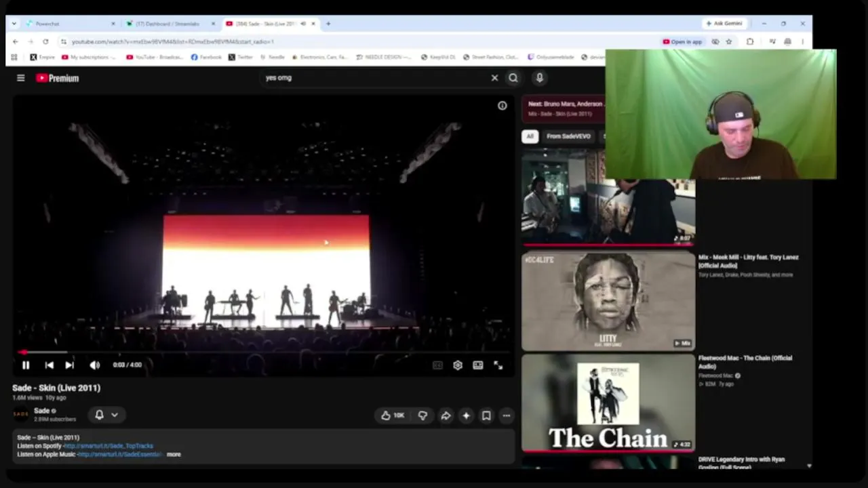This screenshot has height=488, width=868.
Task: Select the 'All' filter chip
Action: pyautogui.click(x=530, y=136)
